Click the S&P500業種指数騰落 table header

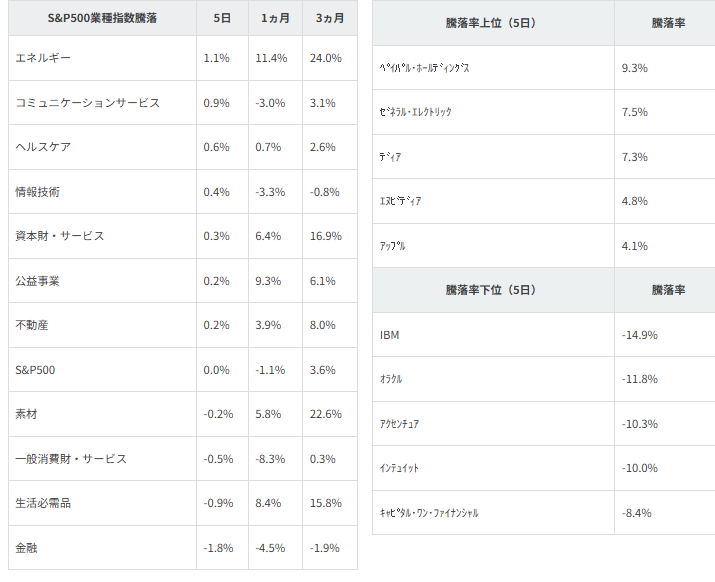[x=100, y=19]
